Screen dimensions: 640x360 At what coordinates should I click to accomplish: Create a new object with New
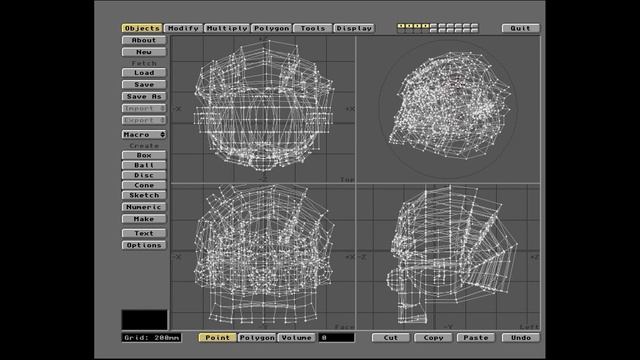pyautogui.click(x=144, y=52)
